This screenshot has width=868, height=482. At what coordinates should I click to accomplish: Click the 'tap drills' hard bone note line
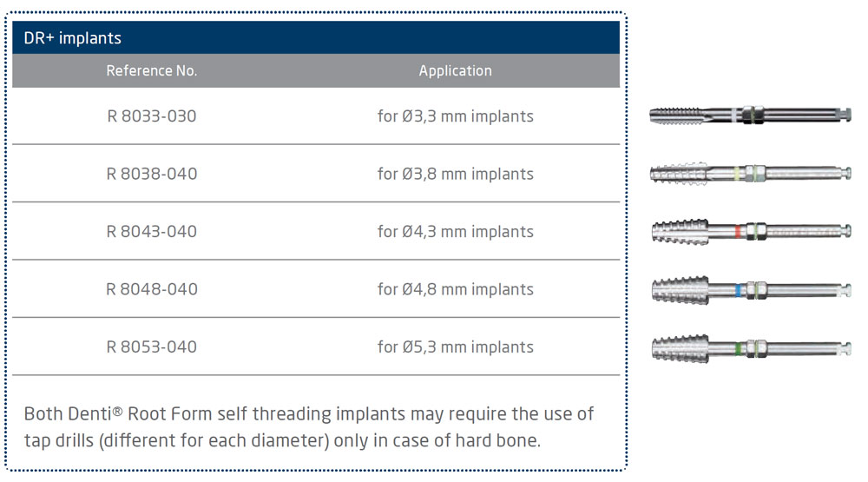[x=282, y=440]
